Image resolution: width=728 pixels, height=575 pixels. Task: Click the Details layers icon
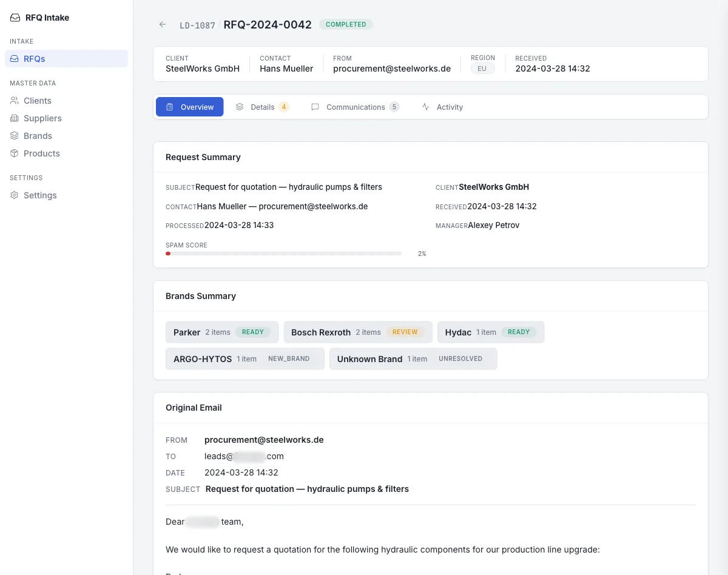[240, 107]
